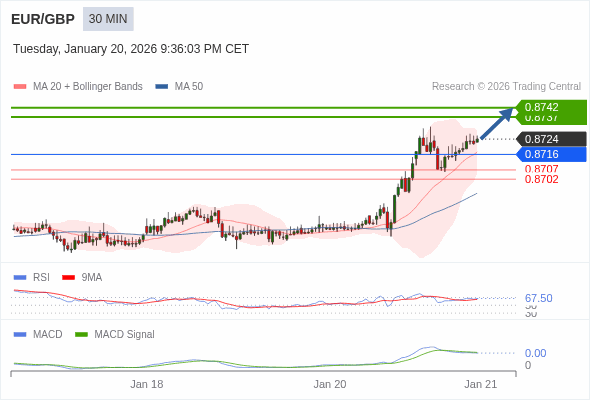Click the RSI legend label
The height and width of the screenshot is (400, 590).
click(41, 278)
